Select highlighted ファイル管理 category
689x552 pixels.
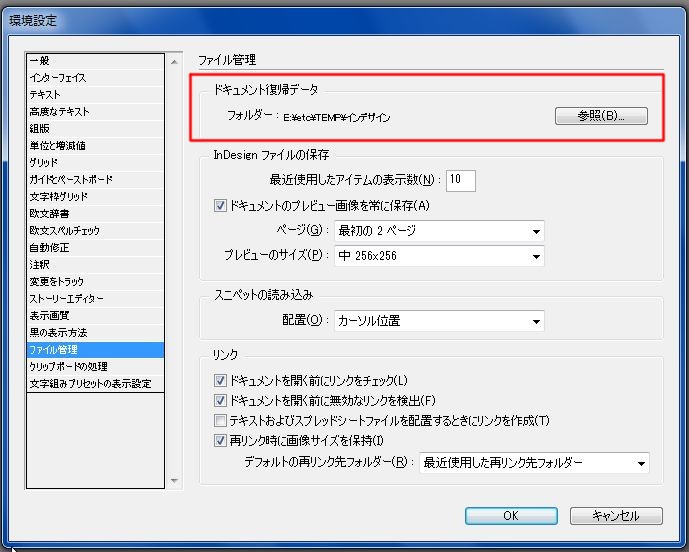pos(95,350)
